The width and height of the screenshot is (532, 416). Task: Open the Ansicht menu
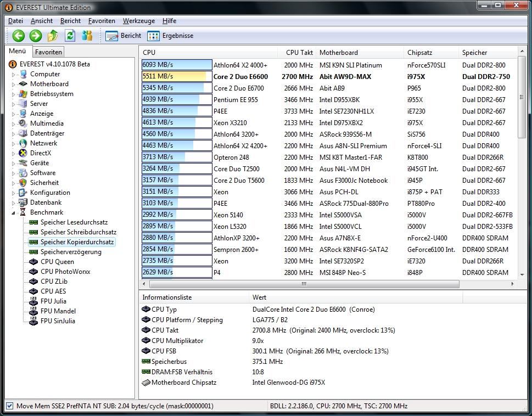point(41,21)
